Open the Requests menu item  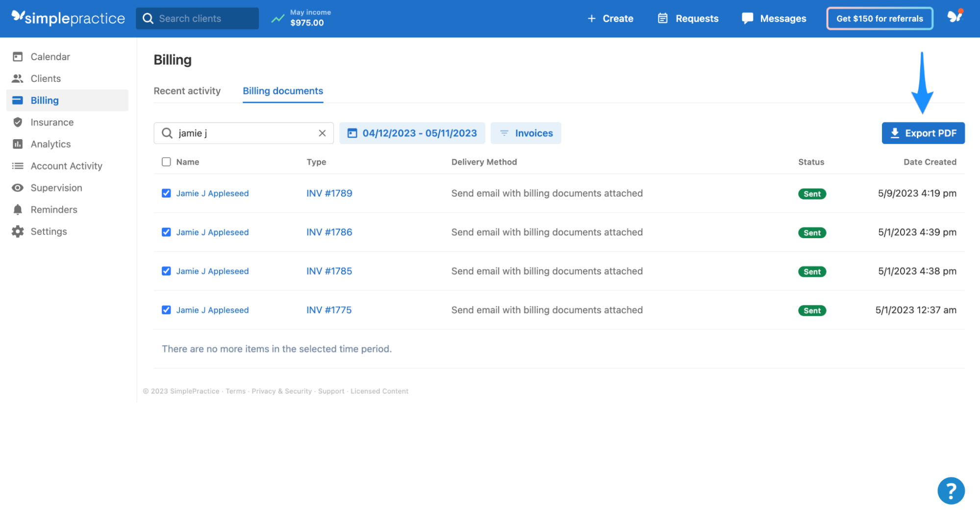tap(687, 18)
